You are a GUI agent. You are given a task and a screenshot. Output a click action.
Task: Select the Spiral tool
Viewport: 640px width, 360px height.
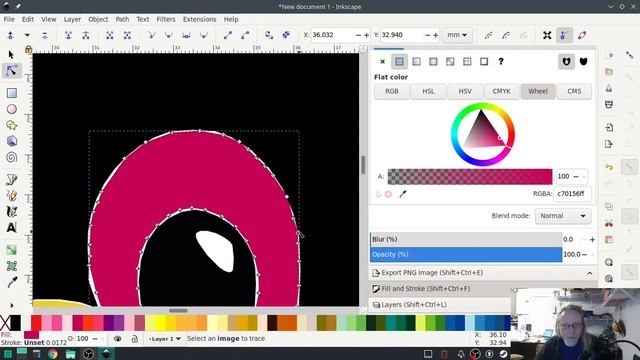[12, 157]
